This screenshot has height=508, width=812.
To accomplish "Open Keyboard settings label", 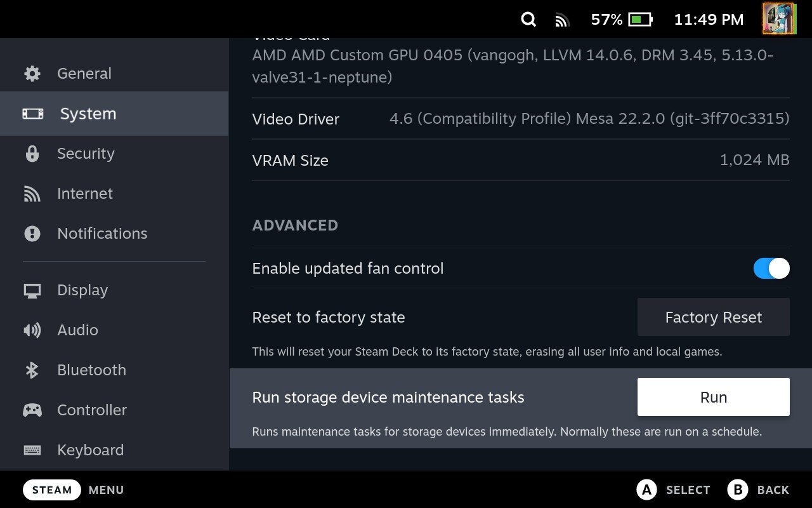I will coord(90,450).
